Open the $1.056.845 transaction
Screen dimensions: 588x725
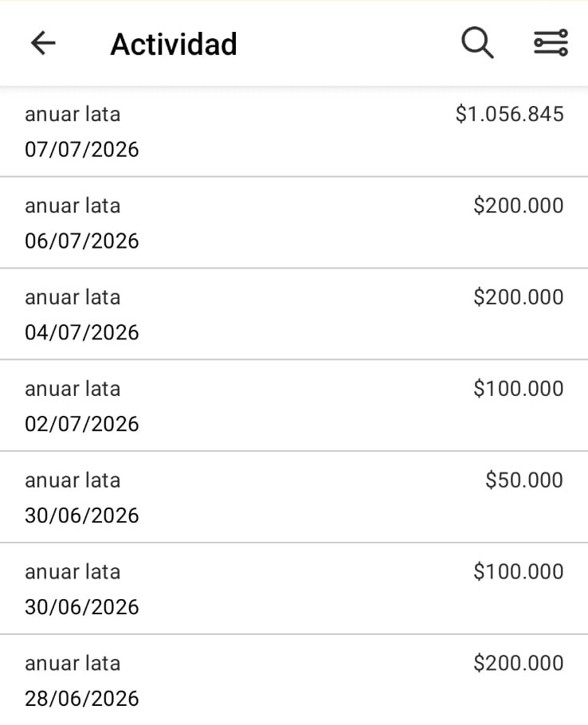click(x=294, y=131)
